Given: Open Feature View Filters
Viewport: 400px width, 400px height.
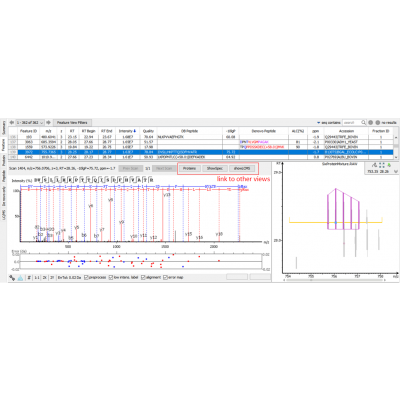Looking at the screenshot, I should [72, 123].
